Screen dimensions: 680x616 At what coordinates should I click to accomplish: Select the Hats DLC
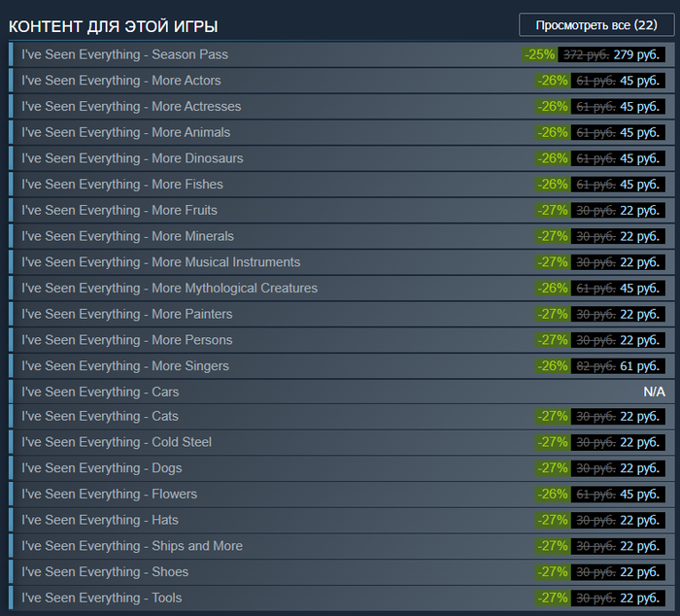341,521
